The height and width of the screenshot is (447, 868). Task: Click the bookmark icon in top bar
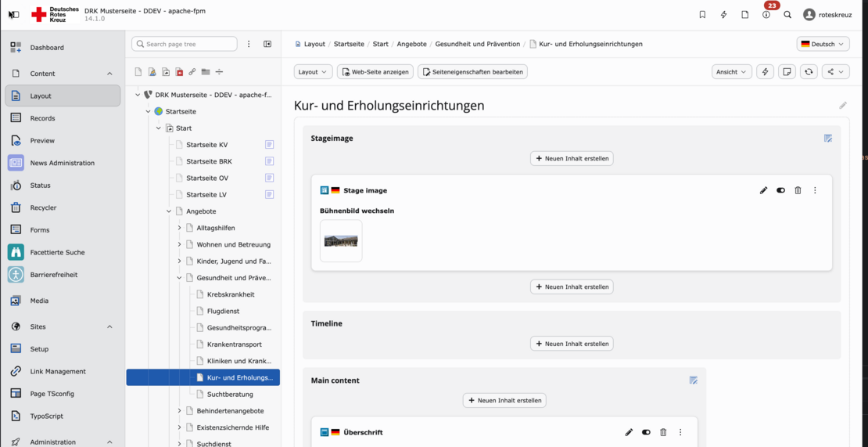pos(702,15)
